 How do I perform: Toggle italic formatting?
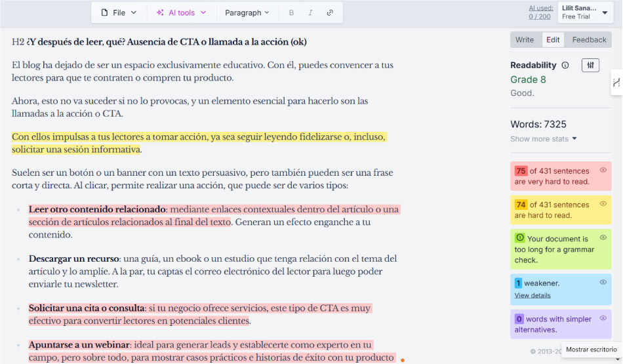(310, 12)
